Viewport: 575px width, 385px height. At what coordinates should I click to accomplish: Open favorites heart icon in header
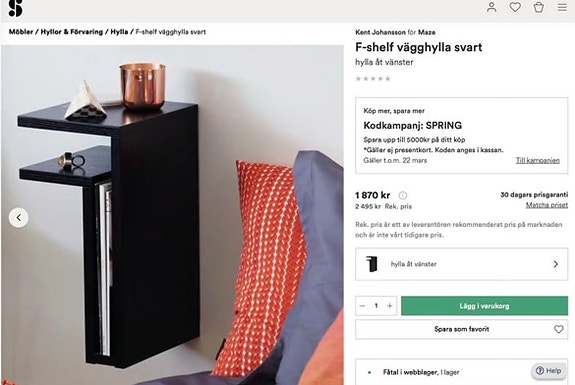(x=515, y=7)
